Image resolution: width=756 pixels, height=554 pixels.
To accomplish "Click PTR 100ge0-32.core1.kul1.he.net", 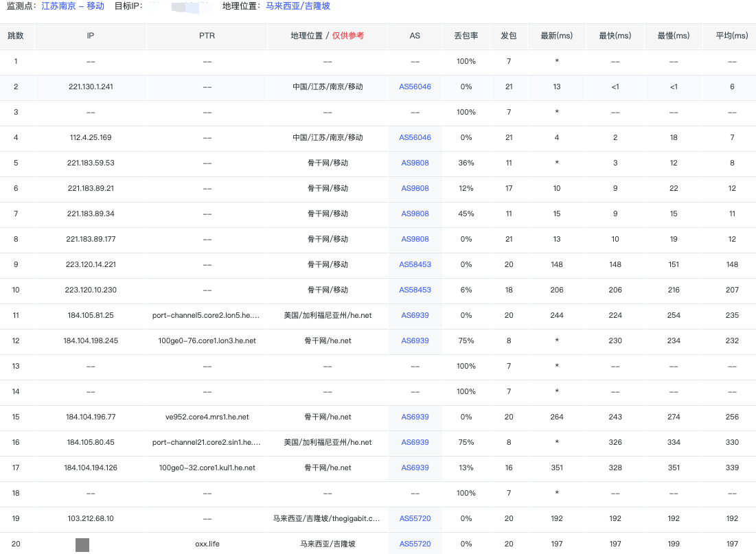I will click(x=207, y=468).
